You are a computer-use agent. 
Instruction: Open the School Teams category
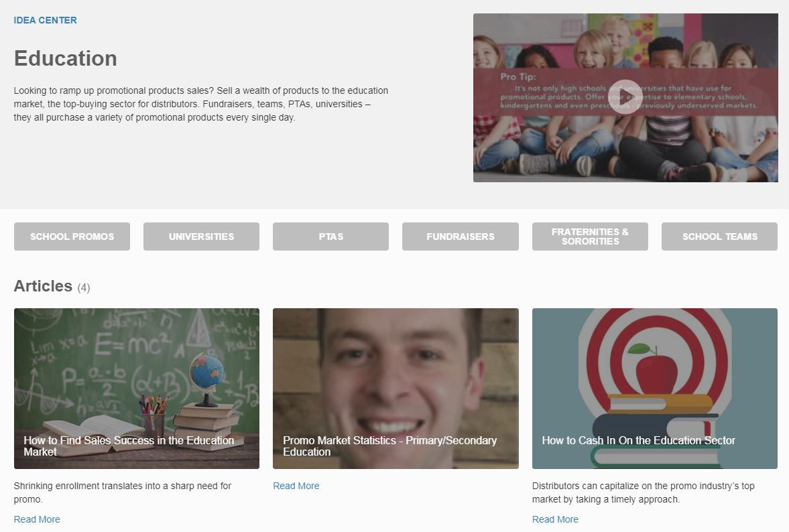[719, 237]
